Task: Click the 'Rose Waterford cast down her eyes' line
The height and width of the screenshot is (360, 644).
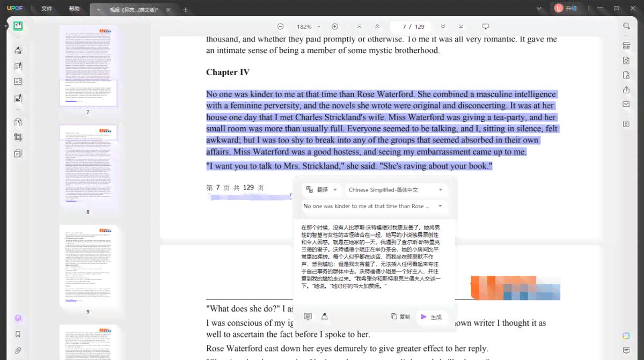Action: point(347,349)
